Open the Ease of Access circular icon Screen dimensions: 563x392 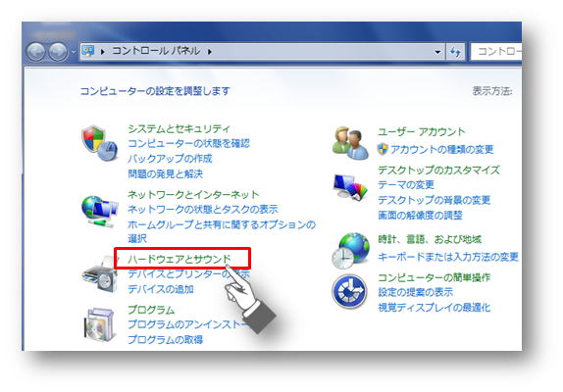pos(349,291)
